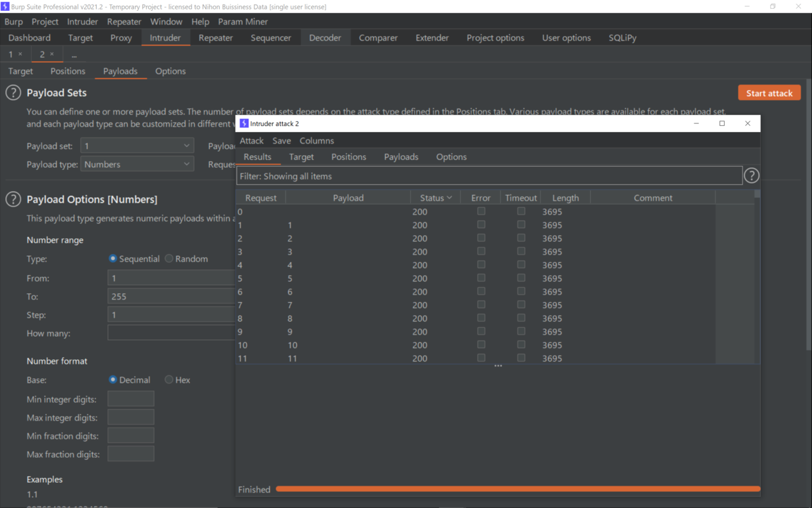Click the Burp Suite logo in title bar

tap(5, 7)
